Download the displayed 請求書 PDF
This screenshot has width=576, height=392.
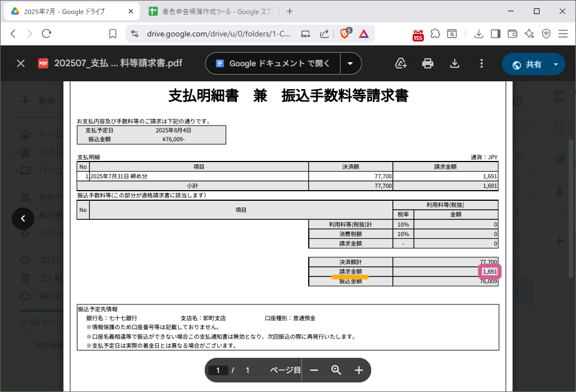tap(455, 63)
